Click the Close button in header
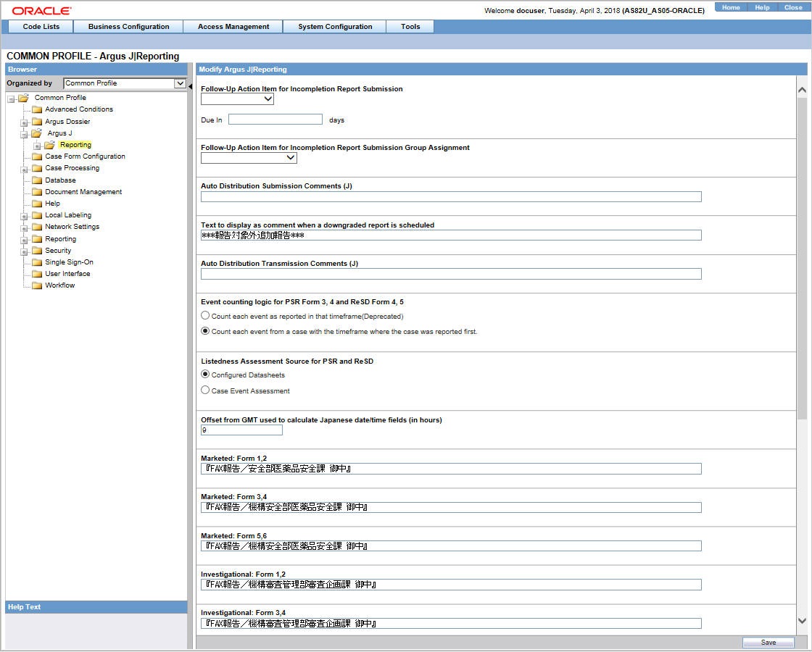 coord(792,7)
